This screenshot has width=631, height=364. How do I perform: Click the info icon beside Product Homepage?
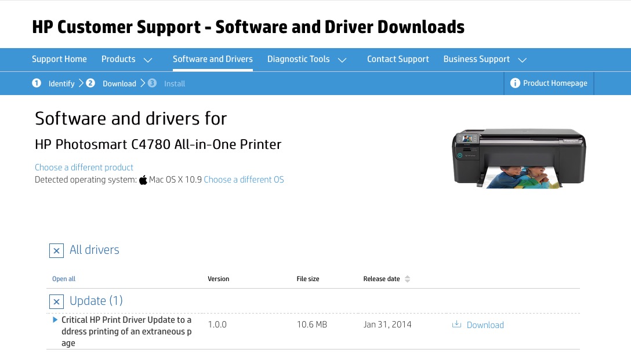point(515,83)
